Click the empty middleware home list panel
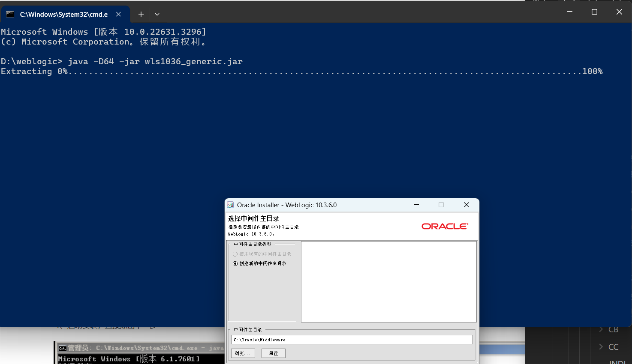 [389, 281]
